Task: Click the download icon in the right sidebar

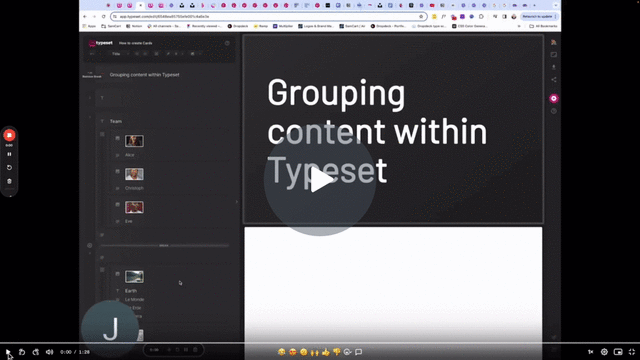Action: (x=553, y=67)
